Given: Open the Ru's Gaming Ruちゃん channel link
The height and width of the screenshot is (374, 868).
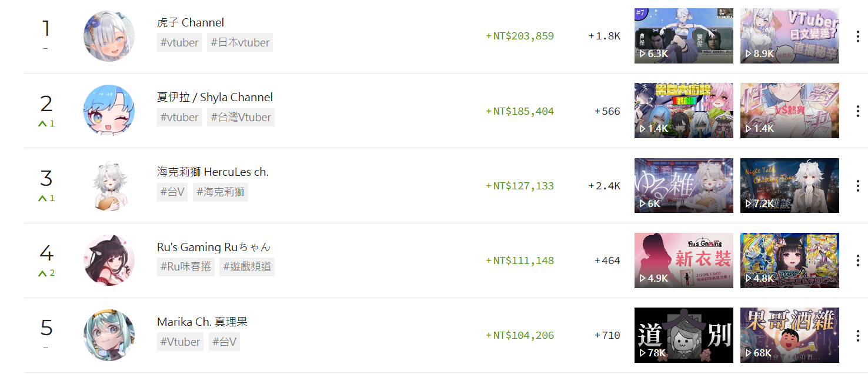Looking at the screenshot, I should (x=214, y=247).
